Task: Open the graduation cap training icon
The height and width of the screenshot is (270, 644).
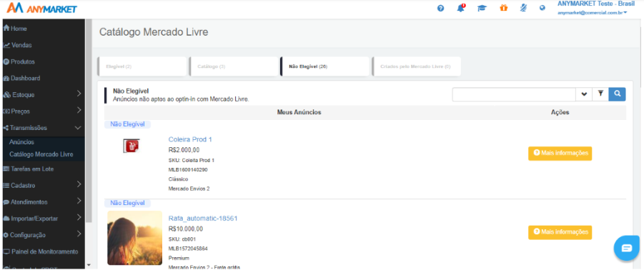Action: click(x=482, y=8)
